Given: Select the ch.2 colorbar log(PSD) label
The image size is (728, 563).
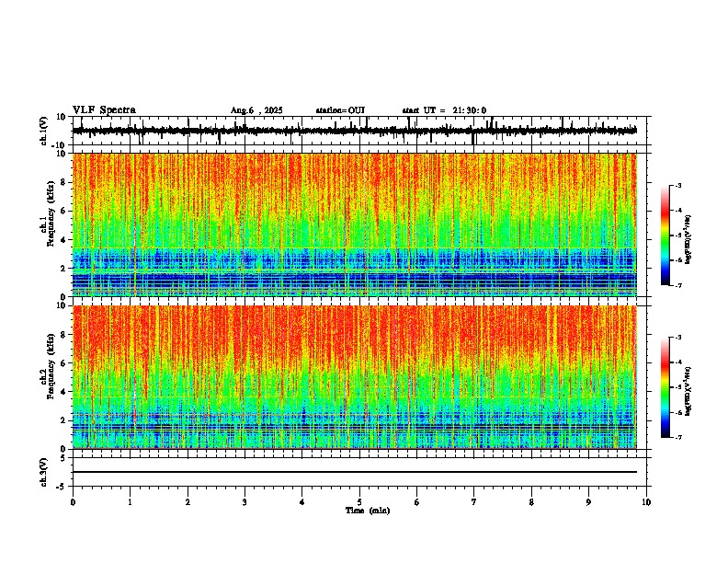Looking at the screenshot, I should (688, 392).
